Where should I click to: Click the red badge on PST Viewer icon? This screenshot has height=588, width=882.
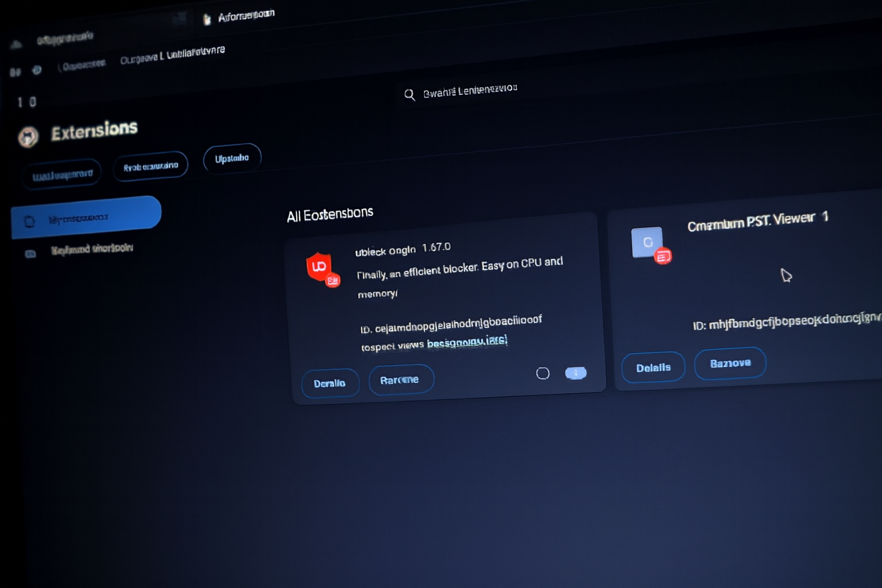[663, 256]
